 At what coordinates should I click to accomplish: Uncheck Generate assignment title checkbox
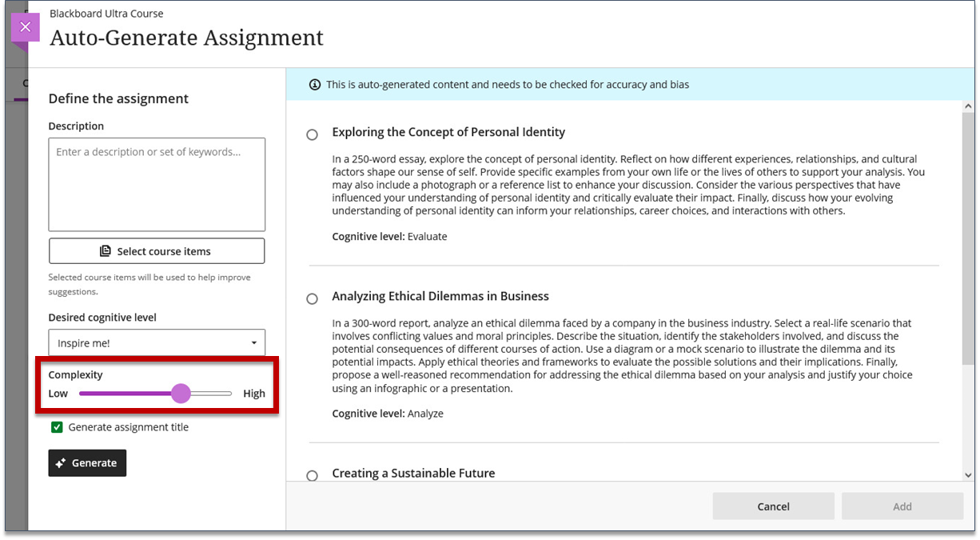(57, 427)
